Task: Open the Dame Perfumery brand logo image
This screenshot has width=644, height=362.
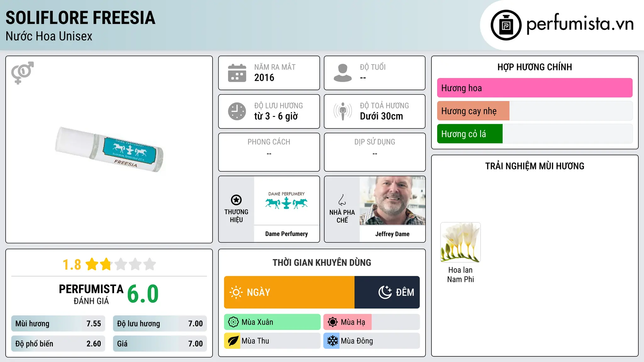Action: point(286,200)
